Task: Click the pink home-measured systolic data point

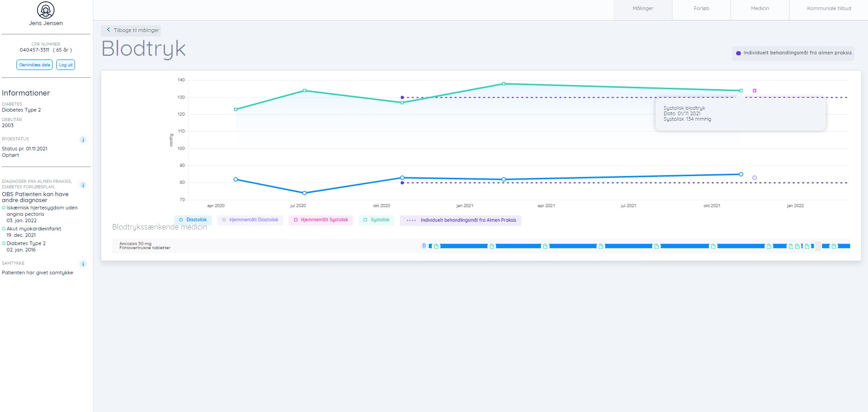Action: [x=755, y=91]
